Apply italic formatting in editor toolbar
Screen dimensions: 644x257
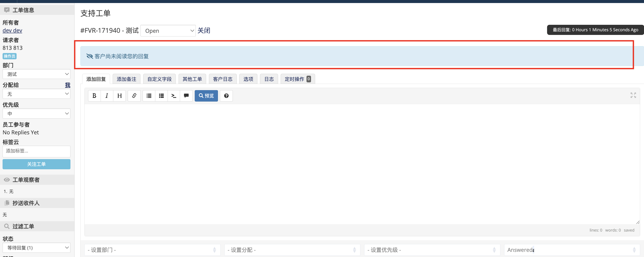coord(107,96)
